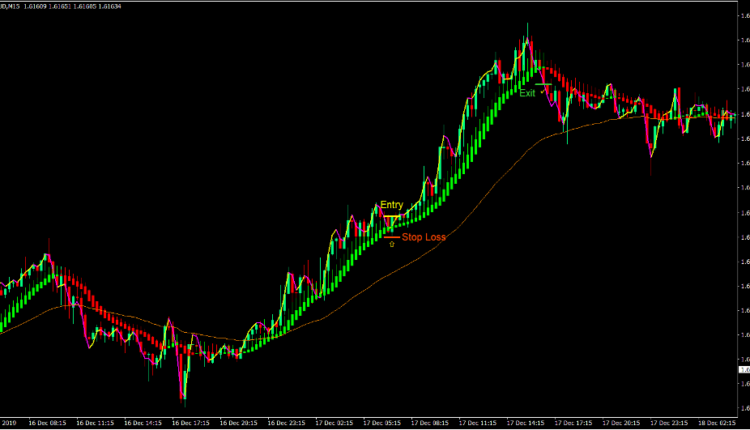Click the yellow Entry label
Image resolution: width=750 pixels, height=430 pixels.
tap(391, 205)
